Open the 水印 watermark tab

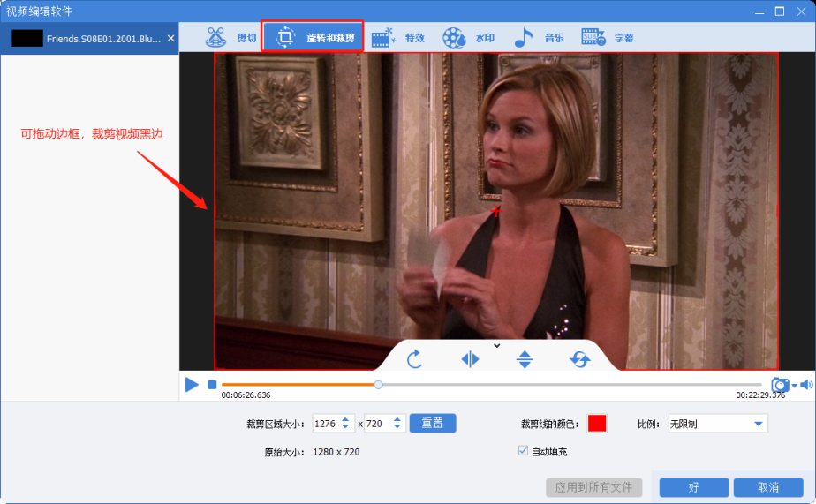coord(468,37)
